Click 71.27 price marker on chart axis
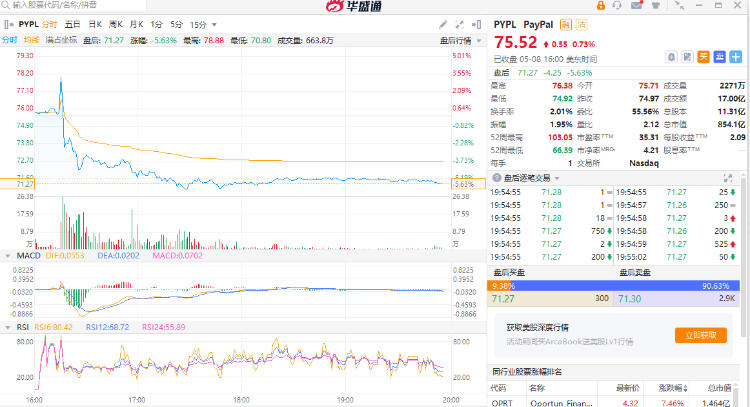Image resolution: width=750 pixels, height=407 pixels. coord(17,184)
